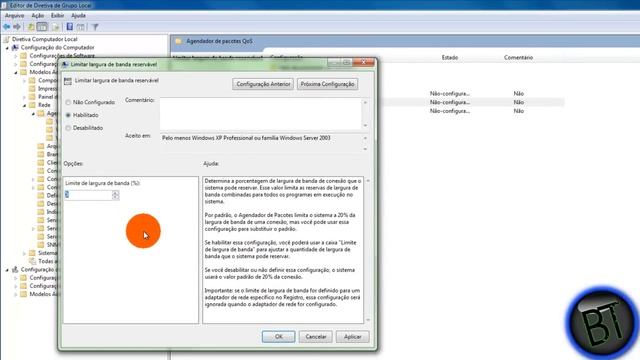Click the Modelos Administrativos folder icon under computer
This screenshot has height=360, width=640.
[x=24, y=72]
